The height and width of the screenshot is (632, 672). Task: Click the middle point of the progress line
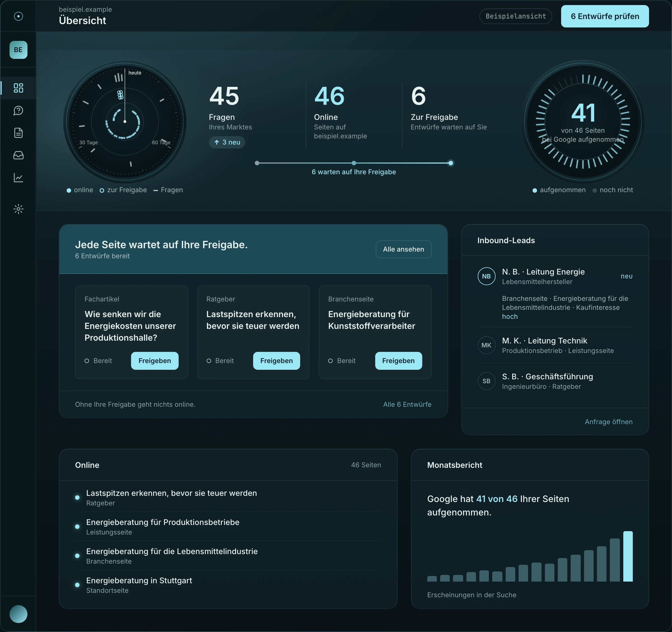(354, 163)
